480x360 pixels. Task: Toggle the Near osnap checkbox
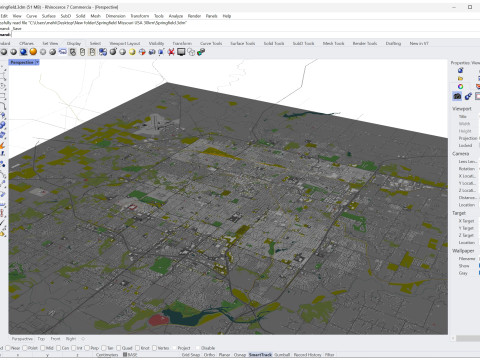[8, 348]
